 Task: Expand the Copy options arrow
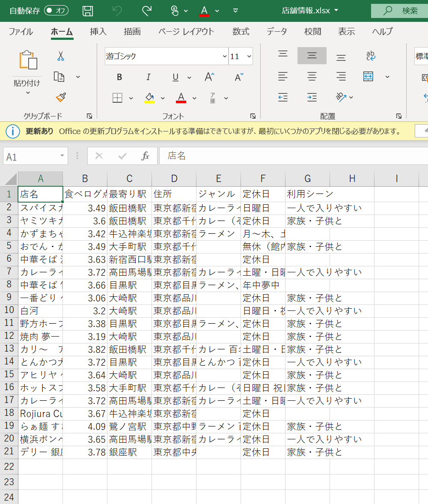[x=78, y=77]
